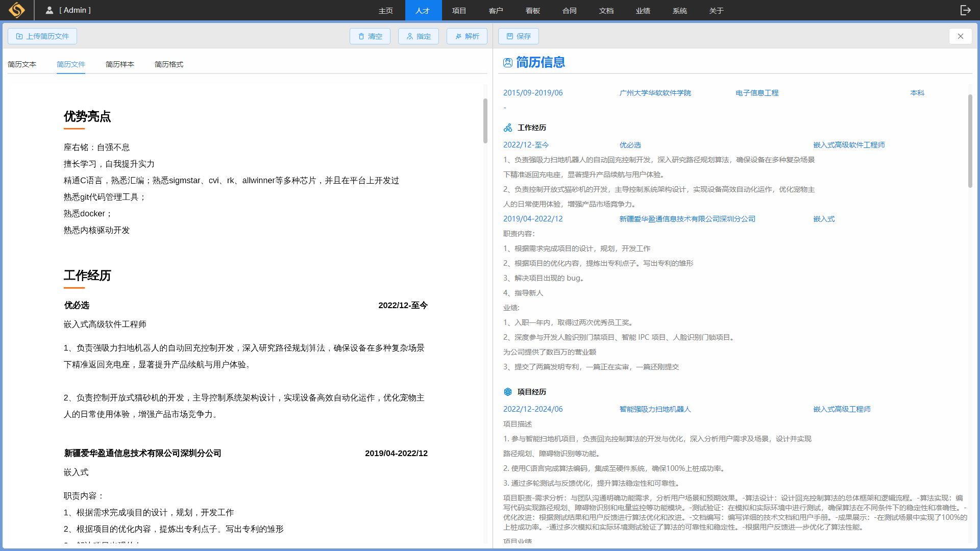The image size is (980, 551).
Task: Click the 嵌入式 position link
Action: point(824,219)
